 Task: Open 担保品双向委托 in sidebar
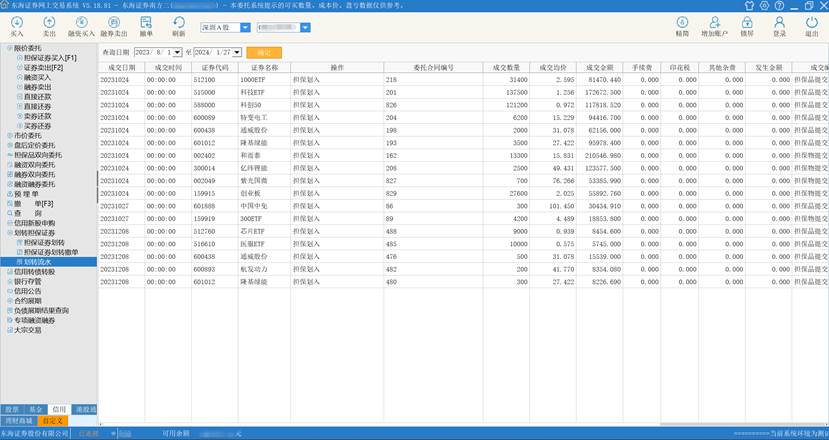tap(38, 155)
